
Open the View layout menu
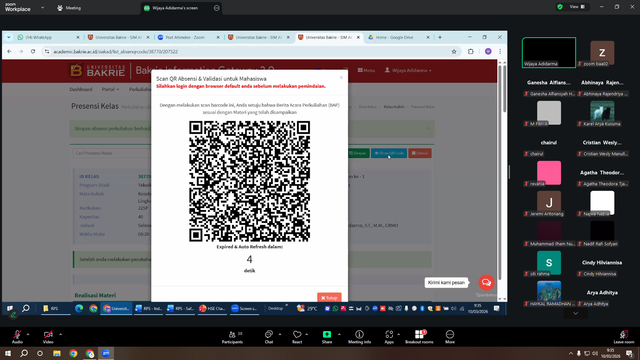coord(577,7)
